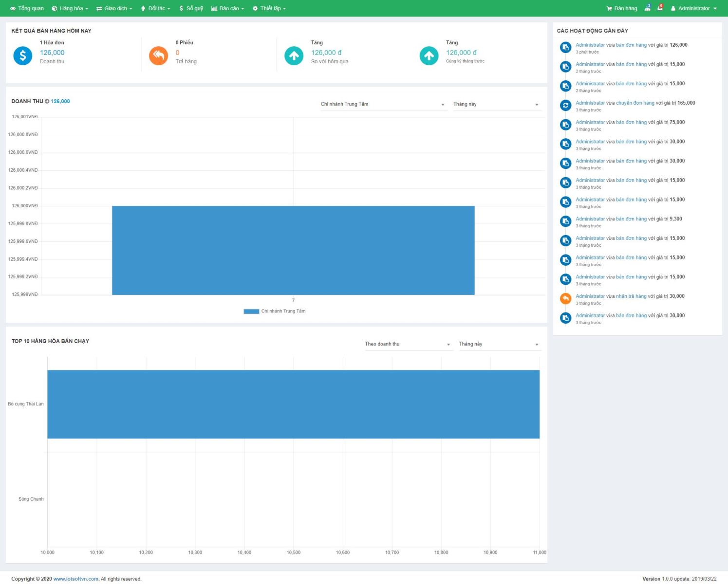Open the www.iotsoftvn.com footer link
Image resolution: width=728 pixels, height=584 pixels.
pyautogui.click(x=75, y=579)
